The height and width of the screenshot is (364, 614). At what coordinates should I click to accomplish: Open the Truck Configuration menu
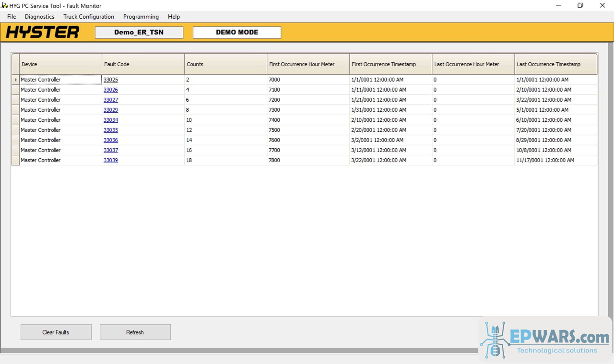(x=89, y=17)
